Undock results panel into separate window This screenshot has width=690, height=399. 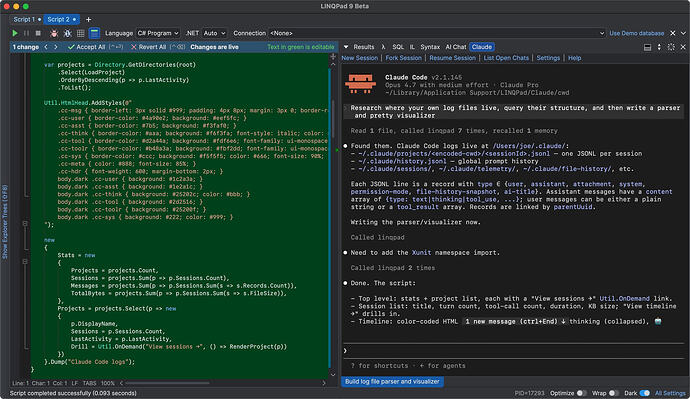671,47
